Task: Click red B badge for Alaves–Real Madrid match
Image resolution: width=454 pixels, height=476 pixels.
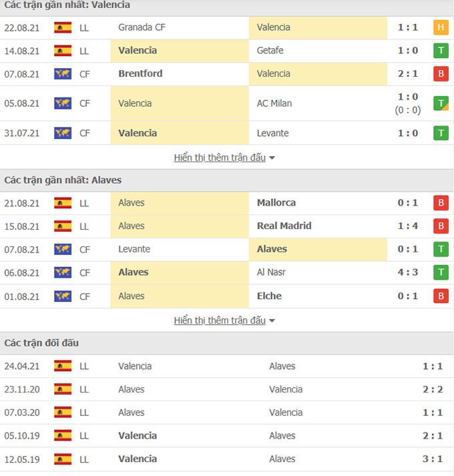Action: (x=441, y=226)
